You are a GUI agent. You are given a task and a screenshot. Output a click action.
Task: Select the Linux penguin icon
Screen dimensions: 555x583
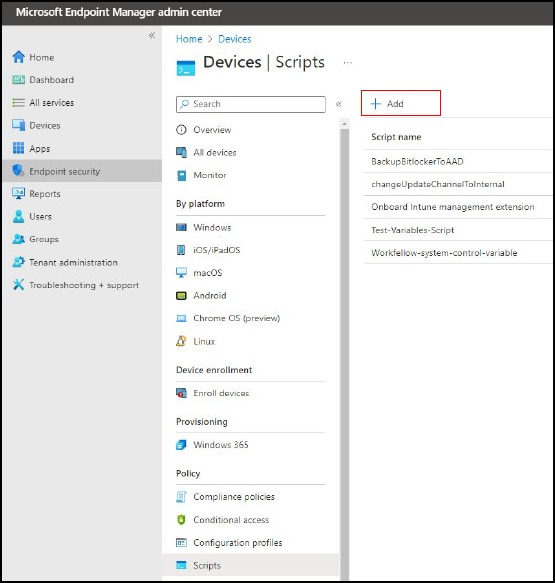pos(181,341)
